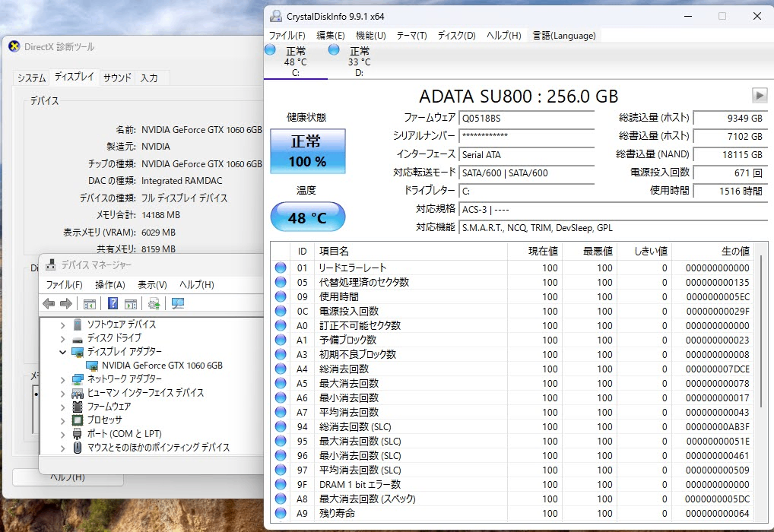Switch to サウンド tab in DirectX tool
This screenshot has width=774, height=532.
(x=118, y=78)
